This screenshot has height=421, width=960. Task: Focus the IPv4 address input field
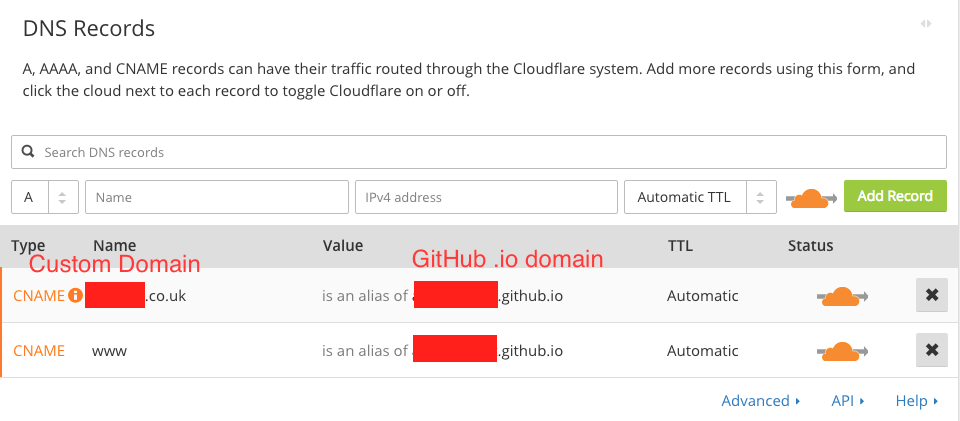pos(486,197)
